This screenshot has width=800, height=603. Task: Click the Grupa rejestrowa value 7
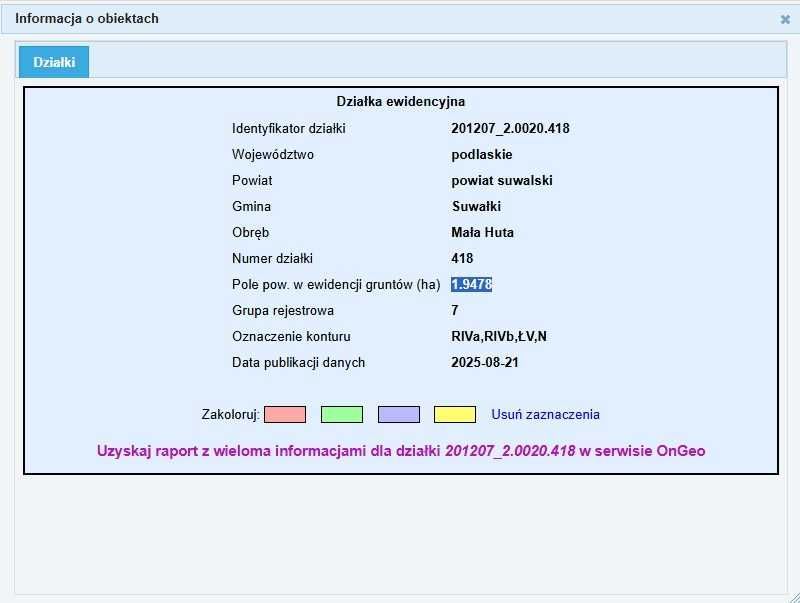(x=453, y=310)
